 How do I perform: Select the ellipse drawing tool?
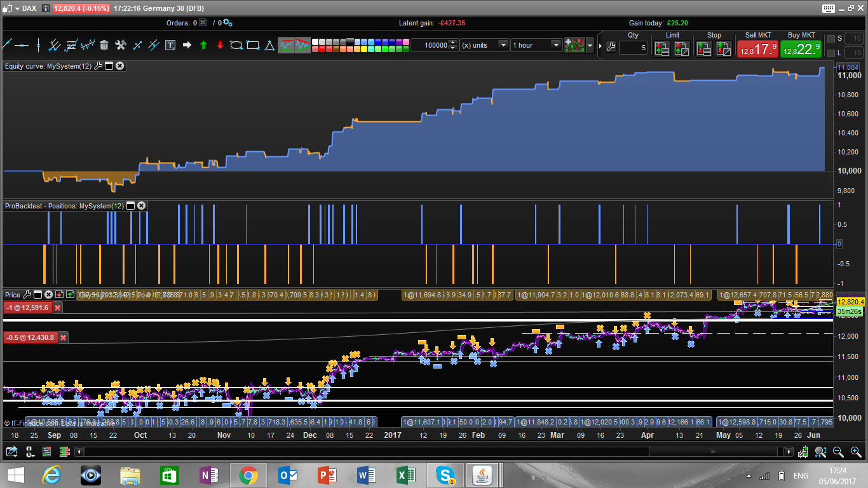[x=236, y=45]
